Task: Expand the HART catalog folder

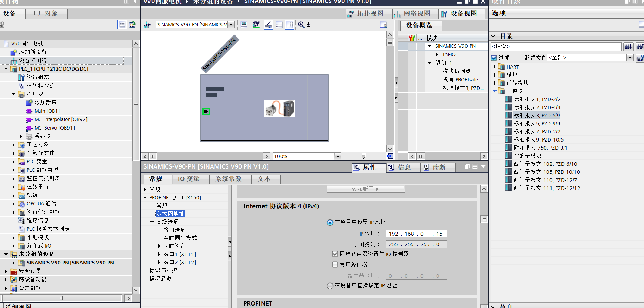Action: click(x=495, y=67)
